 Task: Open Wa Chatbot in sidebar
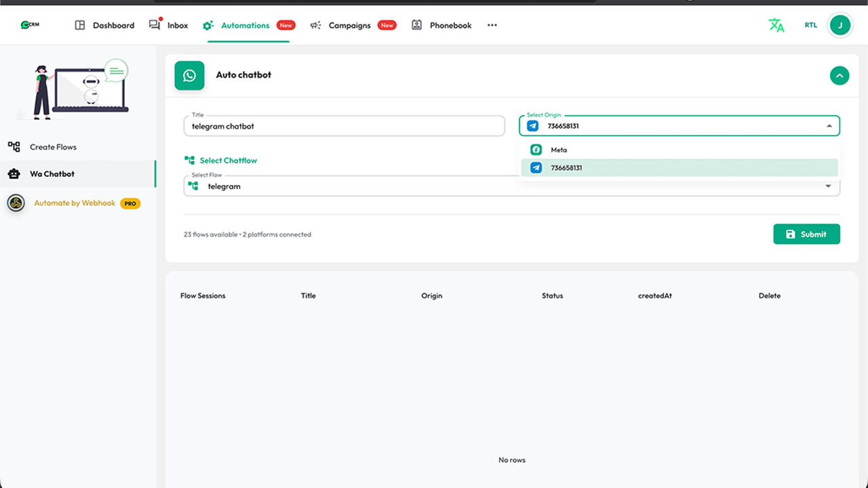coord(78,174)
